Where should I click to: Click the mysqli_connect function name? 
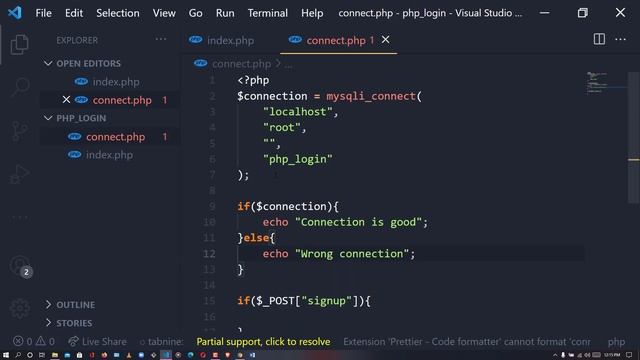pyautogui.click(x=371, y=96)
